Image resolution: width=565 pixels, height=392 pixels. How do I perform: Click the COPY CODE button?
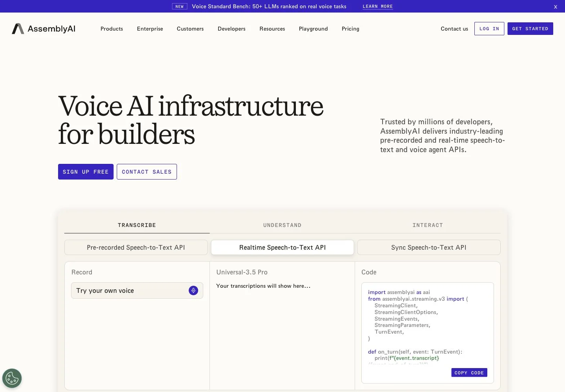469,373
